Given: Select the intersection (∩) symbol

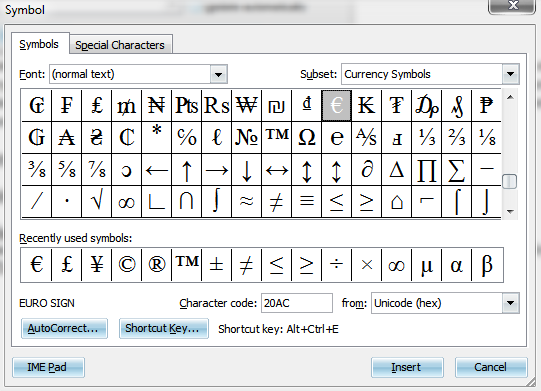Looking at the screenshot, I should (x=186, y=202).
